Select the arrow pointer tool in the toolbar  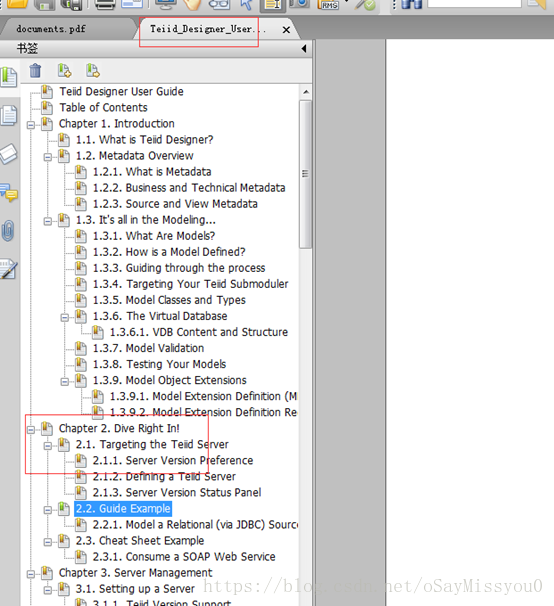(x=246, y=4)
